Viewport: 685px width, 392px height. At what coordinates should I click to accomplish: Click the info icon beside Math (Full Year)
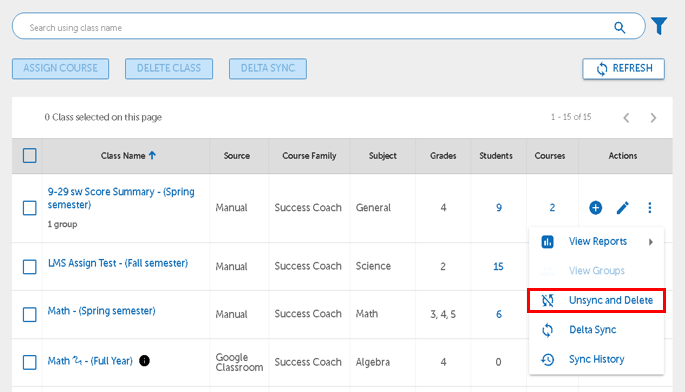[x=144, y=361]
